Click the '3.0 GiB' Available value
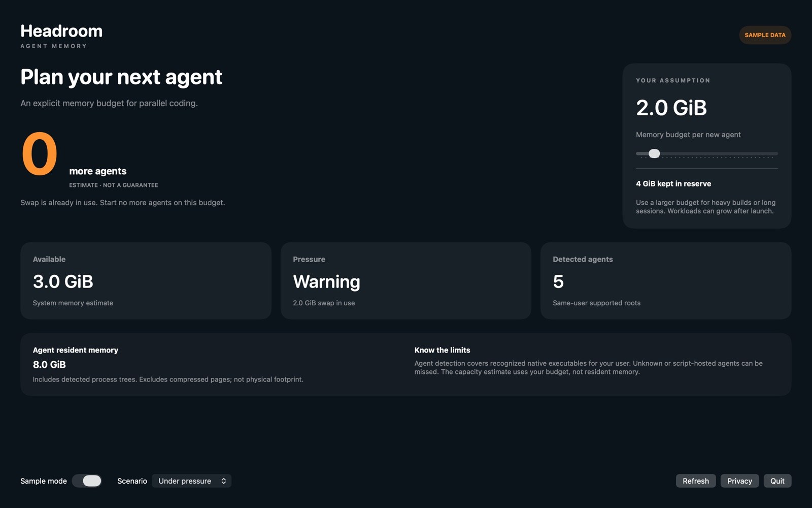The height and width of the screenshot is (508, 812). point(63,281)
